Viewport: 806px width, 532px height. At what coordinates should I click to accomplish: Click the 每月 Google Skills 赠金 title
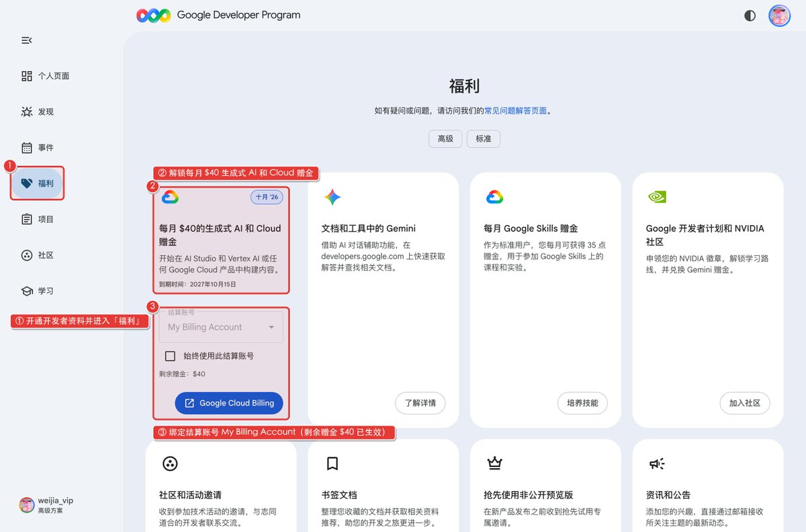tap(531, 228)
